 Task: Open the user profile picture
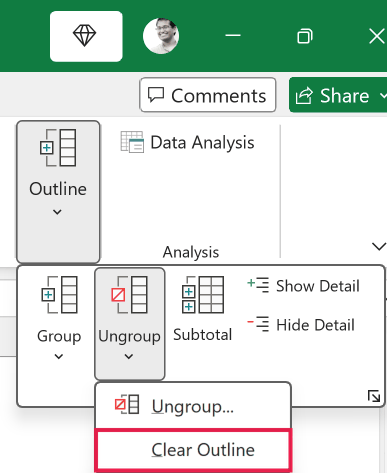[x=161, y=36]
